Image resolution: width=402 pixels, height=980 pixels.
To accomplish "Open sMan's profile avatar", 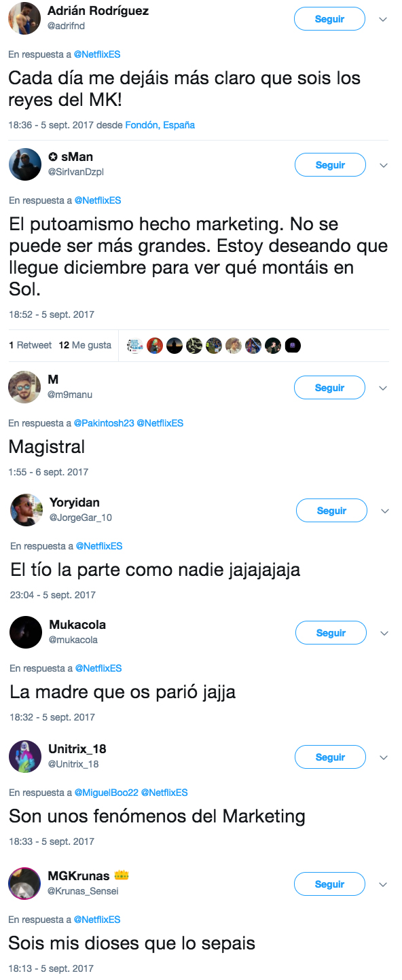I will point(25,164).
